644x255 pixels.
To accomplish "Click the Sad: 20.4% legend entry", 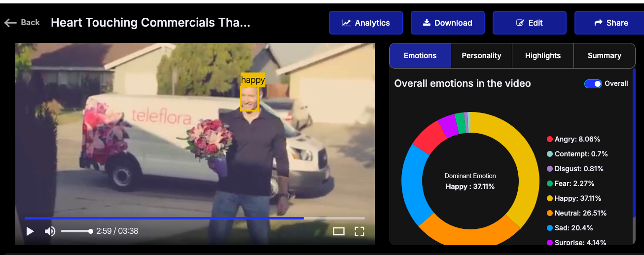I will click(570, 228).
